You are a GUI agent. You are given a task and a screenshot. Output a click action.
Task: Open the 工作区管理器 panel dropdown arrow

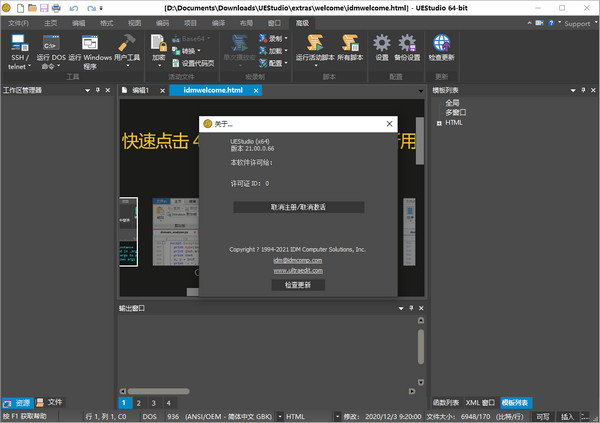[x=87, y=90]
